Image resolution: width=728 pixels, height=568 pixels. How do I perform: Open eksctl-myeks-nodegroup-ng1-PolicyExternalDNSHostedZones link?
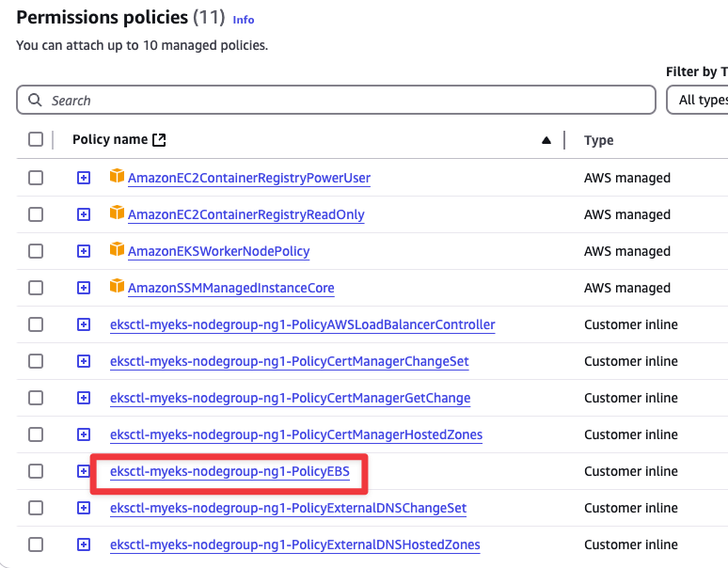tap(294, 544)
